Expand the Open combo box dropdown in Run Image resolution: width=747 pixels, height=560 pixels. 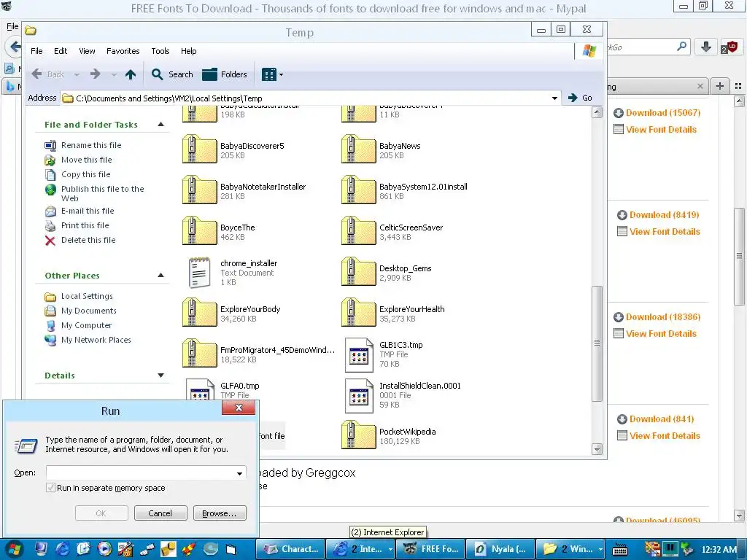click(x=239, y=472)
